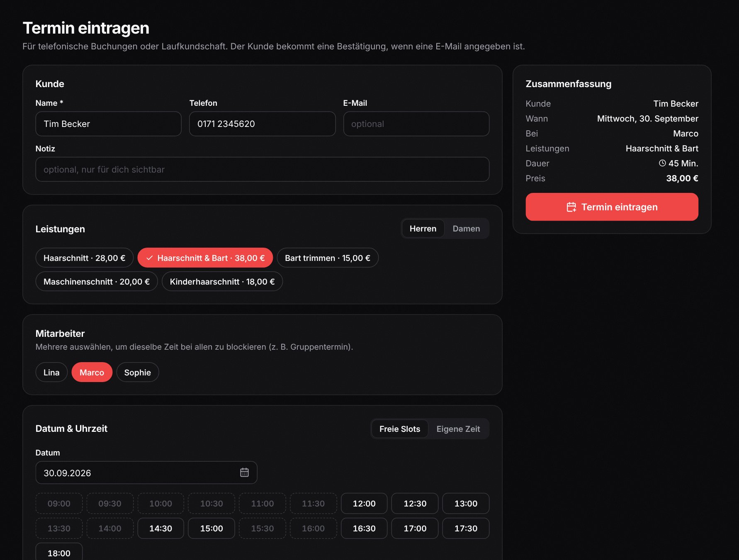739x560 pixels.
Task: Click the E-Mail optional field
Action: [x=416, y=124]
